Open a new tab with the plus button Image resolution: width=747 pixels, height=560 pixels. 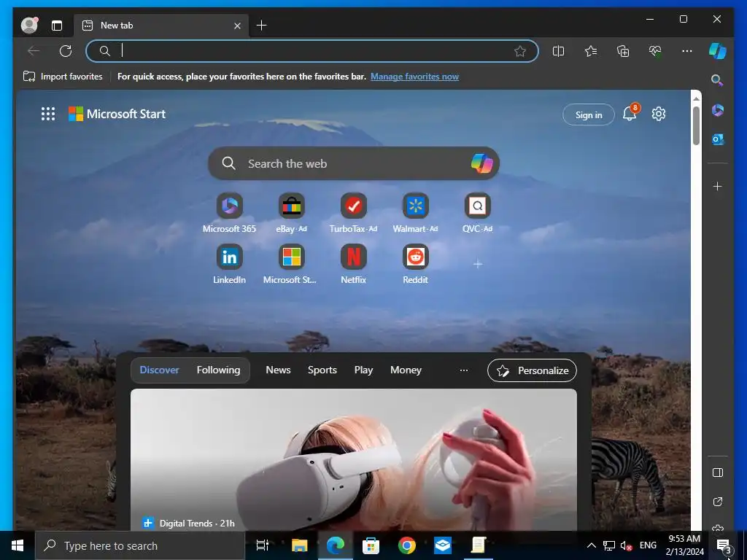(x=262, y=26)
